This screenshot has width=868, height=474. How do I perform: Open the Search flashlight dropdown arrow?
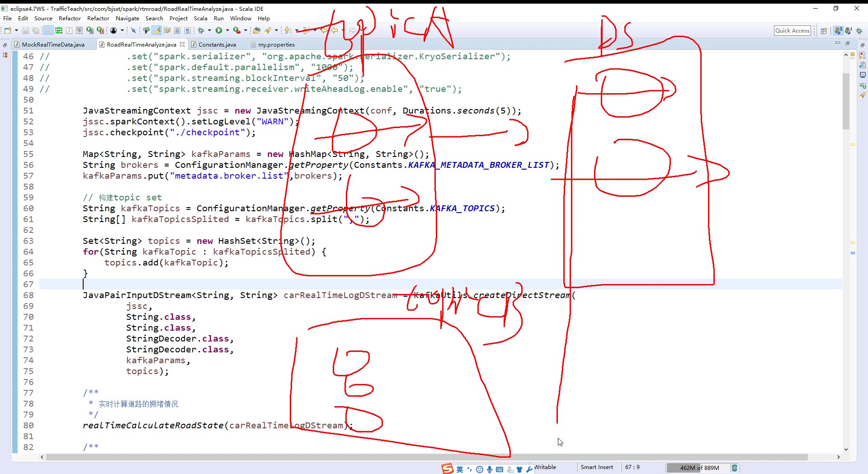tap(276, 30)
